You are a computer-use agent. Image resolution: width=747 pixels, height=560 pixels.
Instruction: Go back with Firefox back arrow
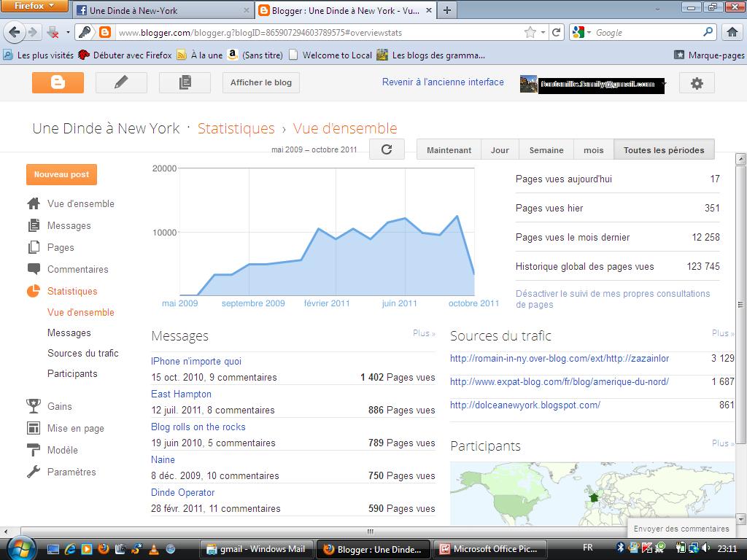point(15,32)
